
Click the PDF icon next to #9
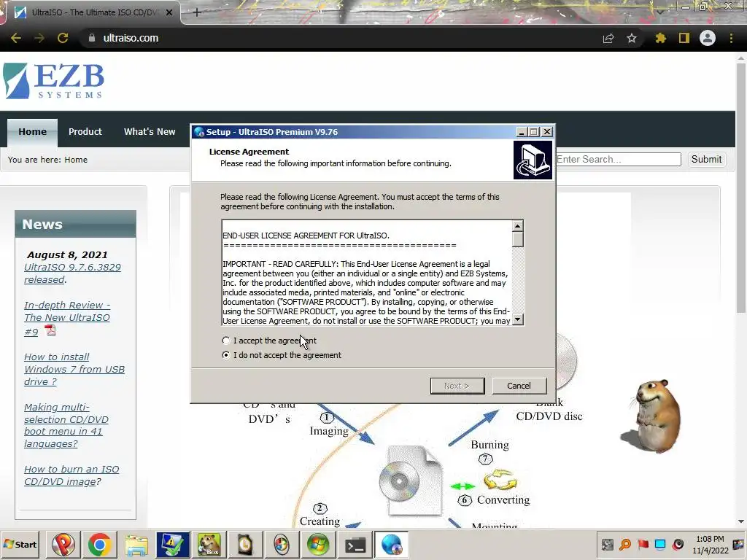50,330
